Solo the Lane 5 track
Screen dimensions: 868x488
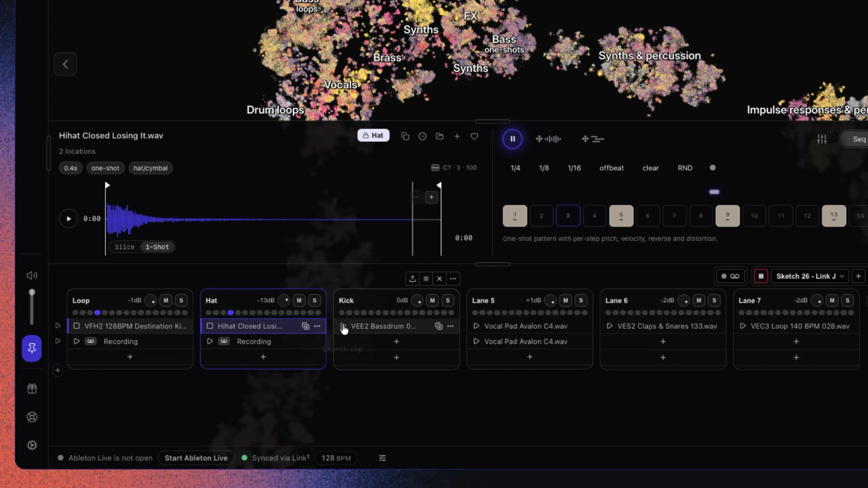click(x=581, y=300)
